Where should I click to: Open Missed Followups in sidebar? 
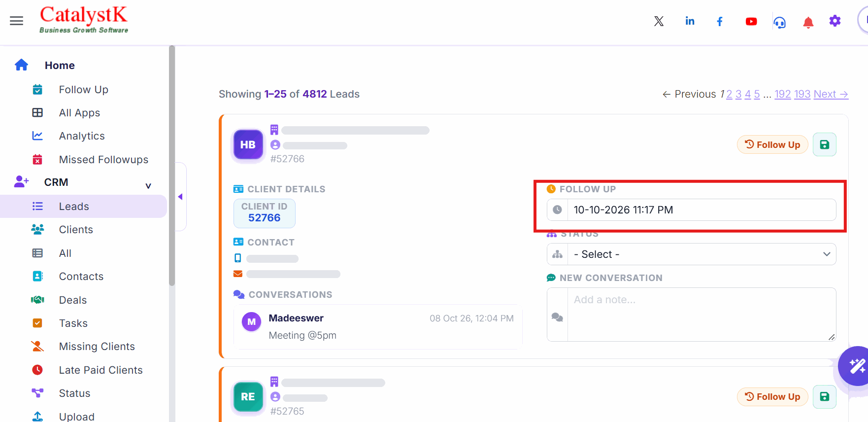103,159
